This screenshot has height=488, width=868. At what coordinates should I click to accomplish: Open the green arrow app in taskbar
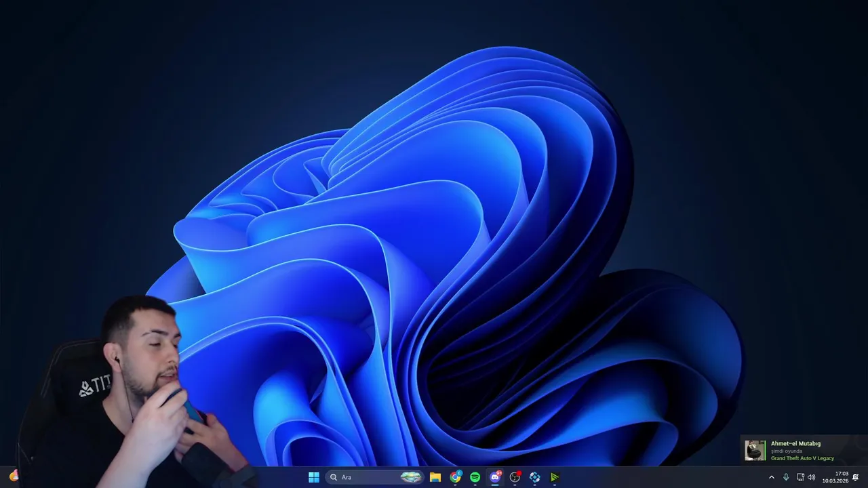[555, 477]
